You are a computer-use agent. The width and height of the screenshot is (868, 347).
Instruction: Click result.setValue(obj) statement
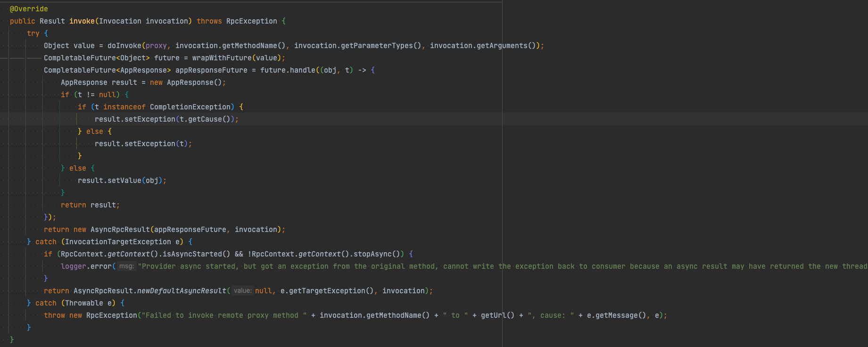tap(122, 181)
